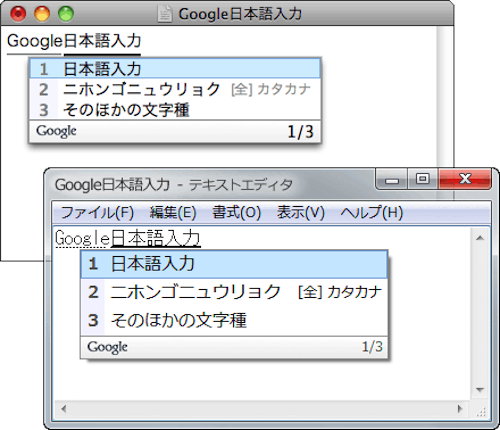The height and width of the screenshot is (430, 500).
Task: Maximize the テキストエディタ window
Action: click(x=423, y=179)
